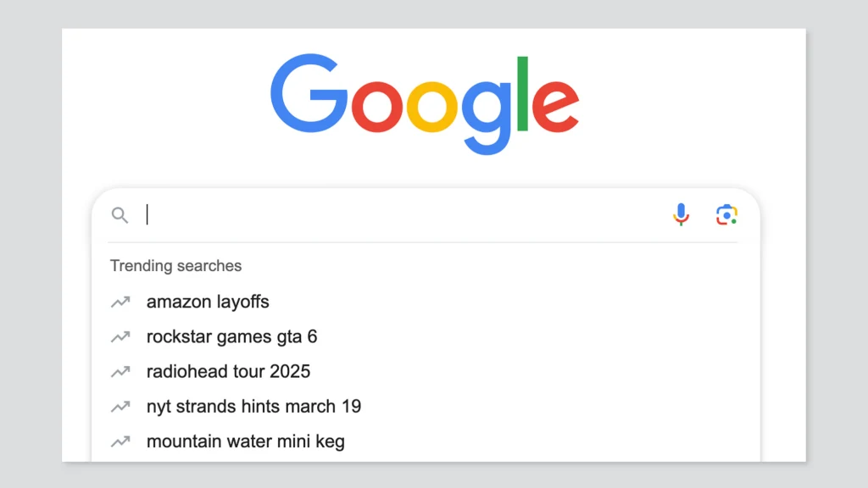Click the magnifying glass search icon
The image size is (868, 488).
coord(120,215)
